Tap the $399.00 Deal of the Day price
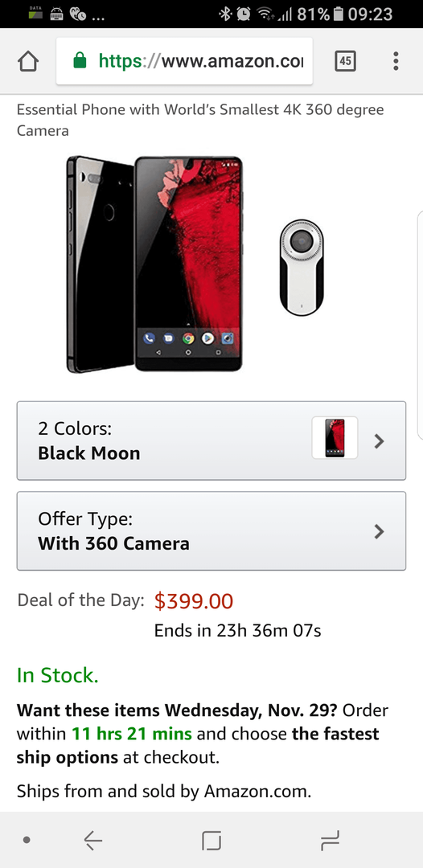The width and height of the screenshot is (423, 868). click(194, 600)
